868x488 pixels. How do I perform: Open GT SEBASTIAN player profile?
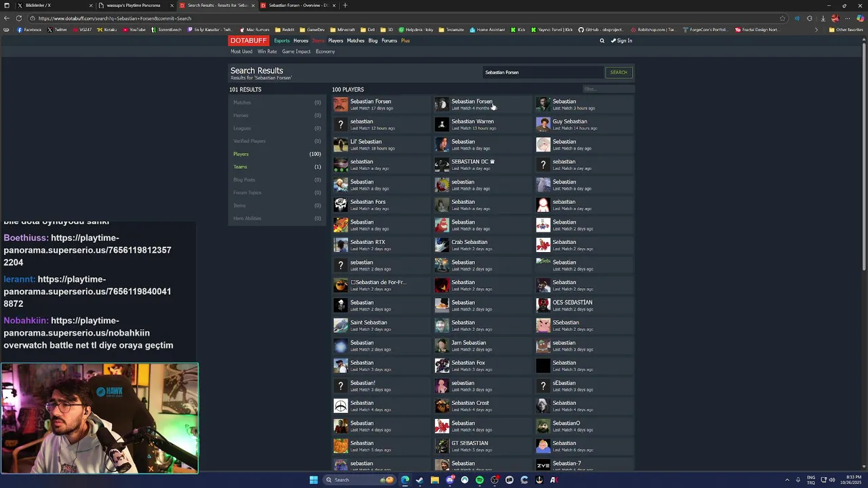click(469, 443)
